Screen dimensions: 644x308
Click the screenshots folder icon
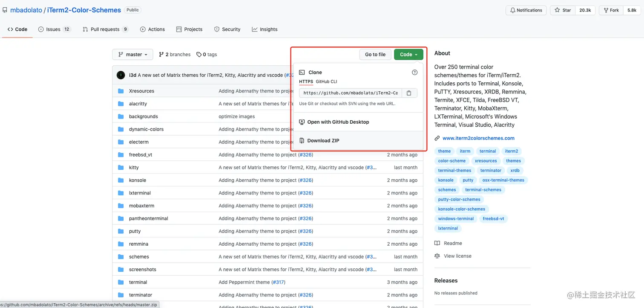click(x=121, y=270)
